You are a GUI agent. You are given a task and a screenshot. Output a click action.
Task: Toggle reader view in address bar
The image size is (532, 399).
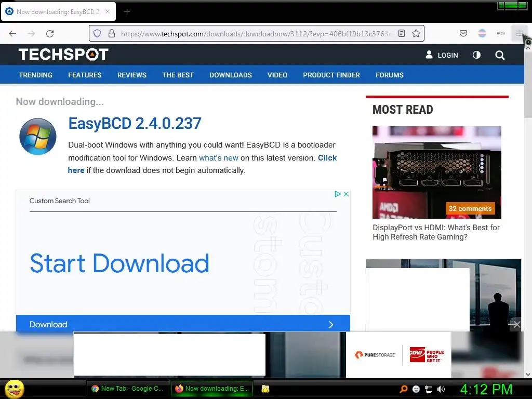(x=402, y=33)
